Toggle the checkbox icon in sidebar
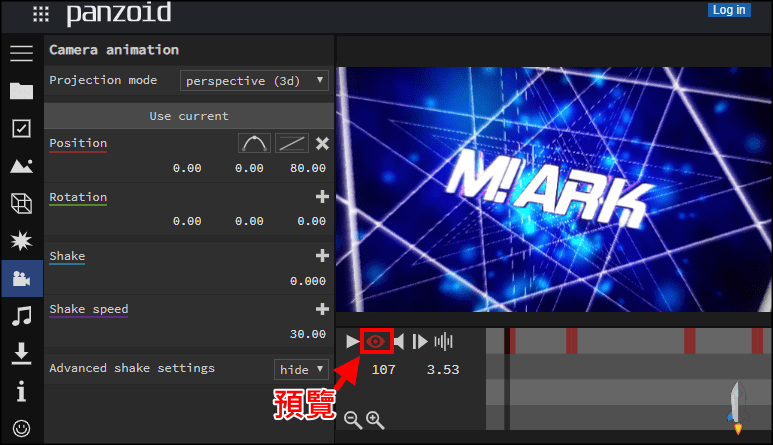The height and width of the screenshot is (445, 773). tap(21, 129)
